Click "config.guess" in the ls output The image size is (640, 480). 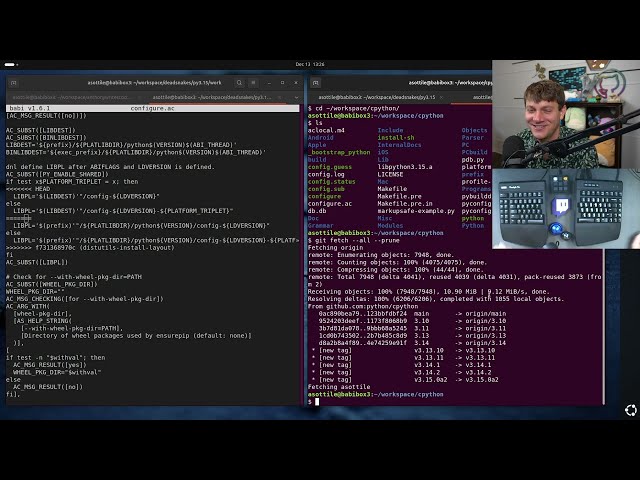click(329, 167)
